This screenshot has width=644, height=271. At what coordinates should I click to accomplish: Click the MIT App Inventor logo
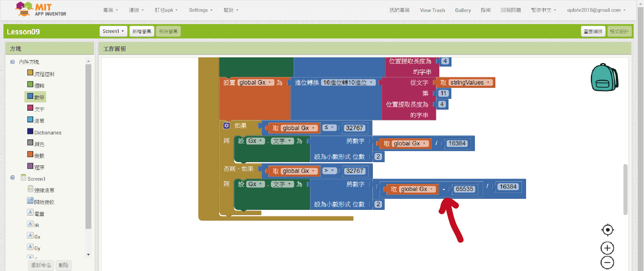pyautogui.click(x=40, y=9)
